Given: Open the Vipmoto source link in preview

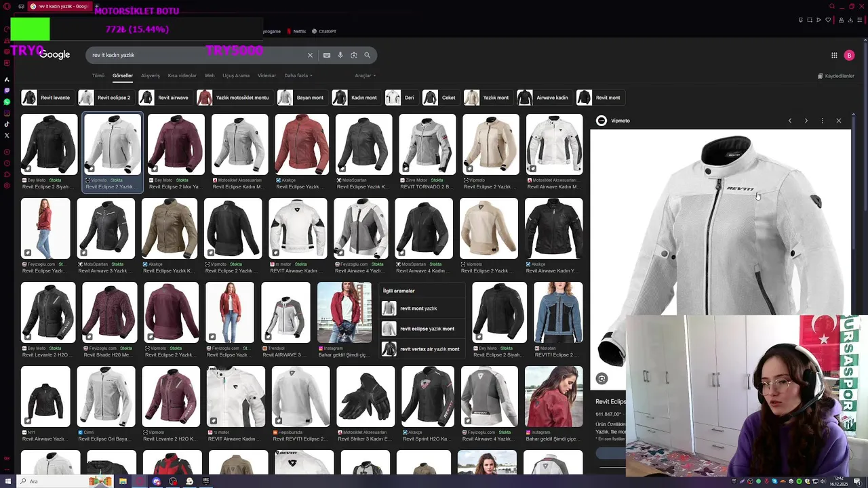Looking at the screenshot, I should (614, 121).
